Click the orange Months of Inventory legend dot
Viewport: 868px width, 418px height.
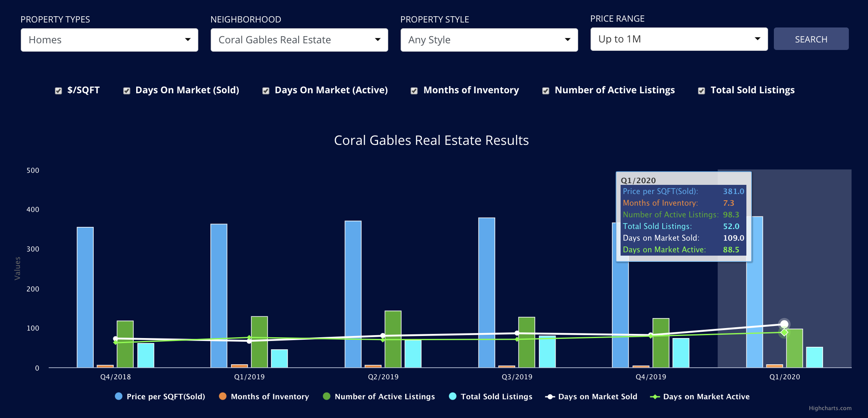point(223,396)
